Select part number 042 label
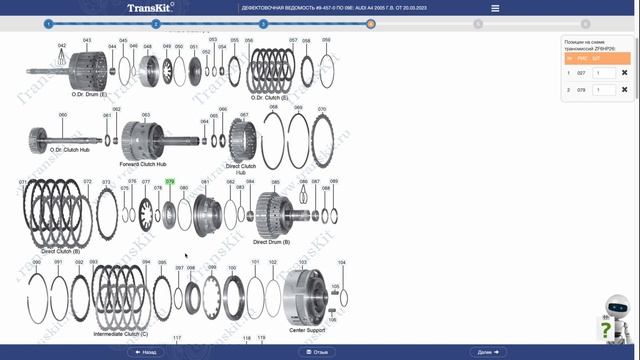The width and height of the screenshot is (640, 360). [x=62, y=45]
